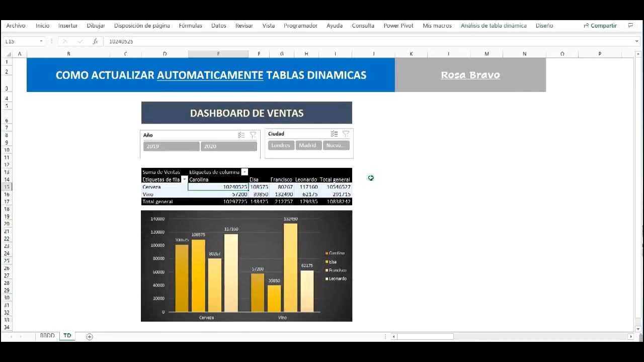
Task: Open the Dibujar ribbon tab
Action: pyautogui.click(x=96, y=26)
